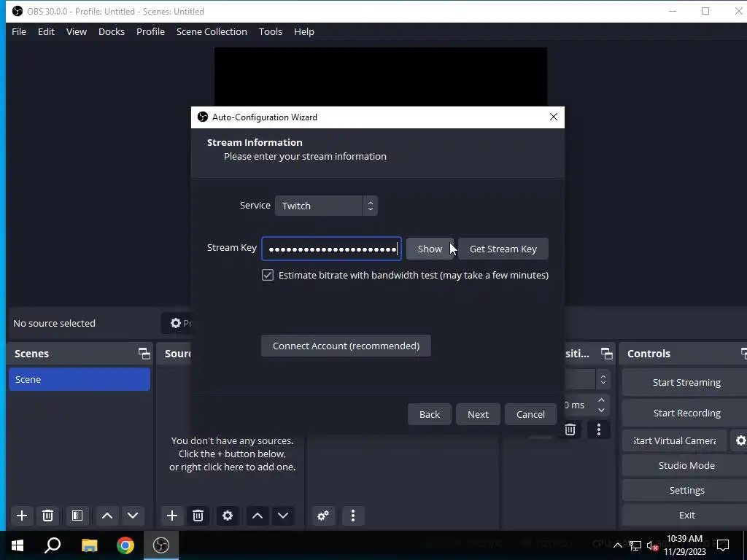Open the notification center icon
This screenshot has width=747, height=560.
723,545
